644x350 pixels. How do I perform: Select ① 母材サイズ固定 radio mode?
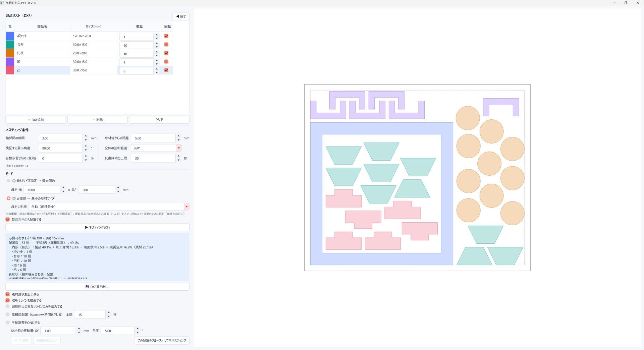point(9,181)
